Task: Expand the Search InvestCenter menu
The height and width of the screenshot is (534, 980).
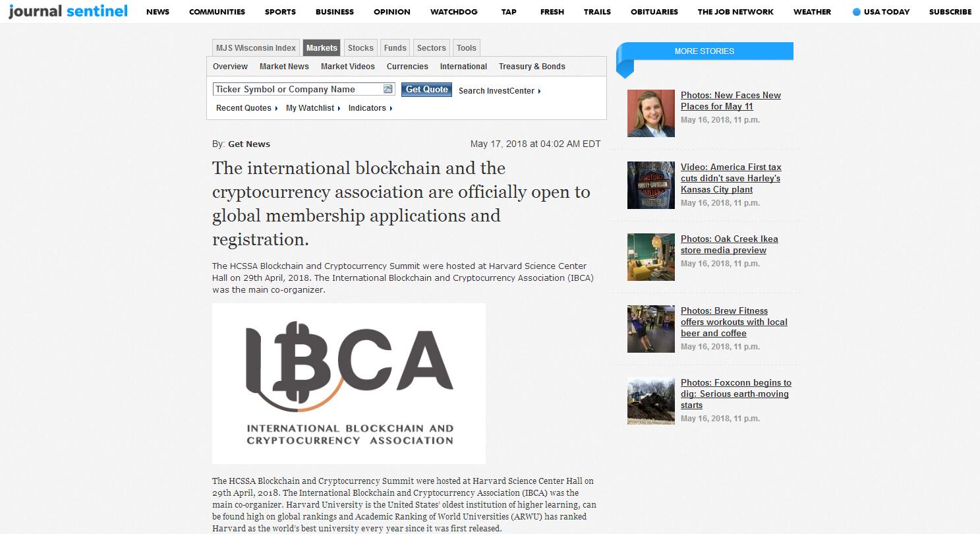Action: tap(500, 91)
